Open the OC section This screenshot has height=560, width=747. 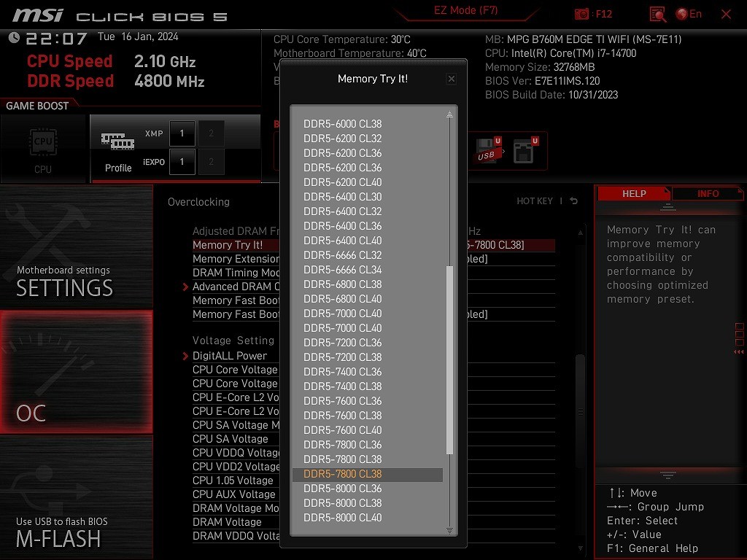[76, 372]
